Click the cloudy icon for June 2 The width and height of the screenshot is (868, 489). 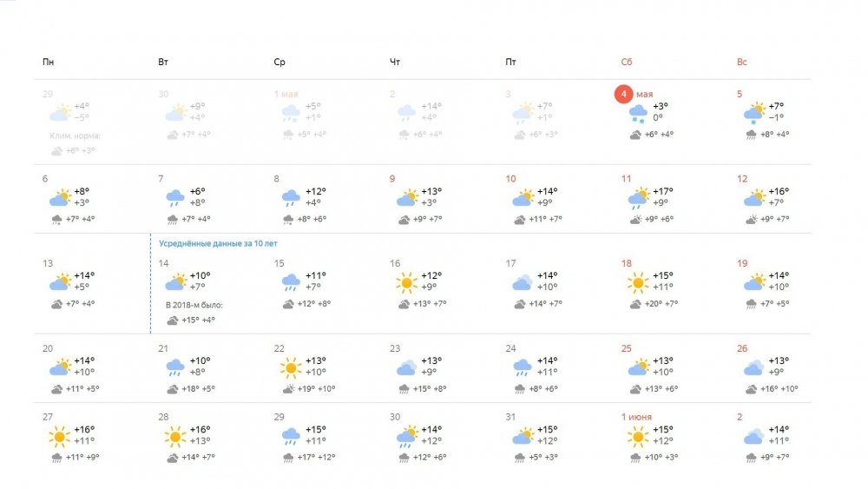click(x=753, y=436)
